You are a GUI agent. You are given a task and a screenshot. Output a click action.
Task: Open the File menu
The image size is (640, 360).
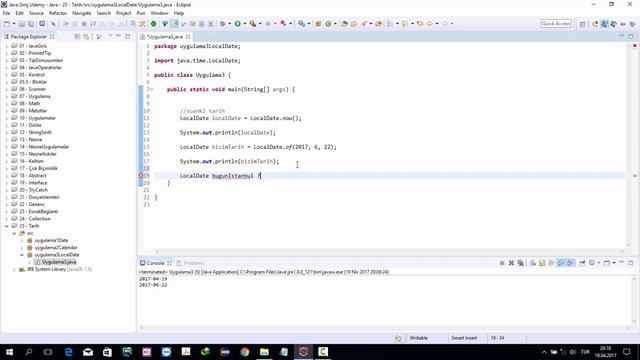coord(7,13)
